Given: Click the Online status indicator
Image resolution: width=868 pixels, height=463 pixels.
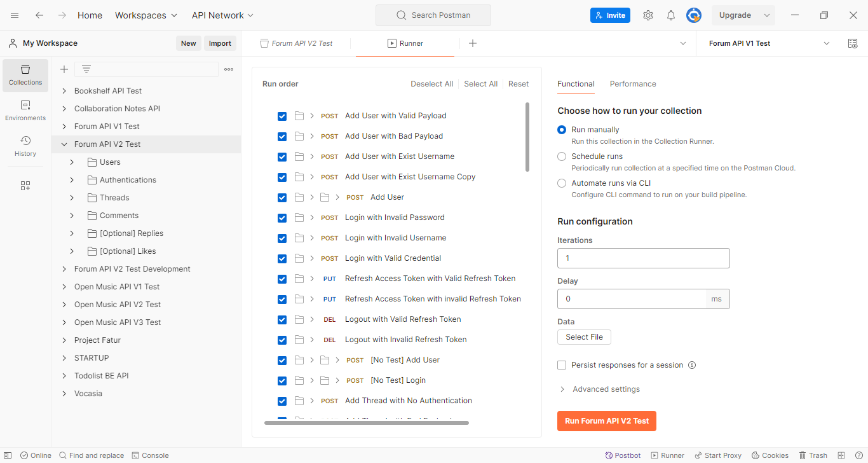Looking at the screenshot, I should (36, 455).
